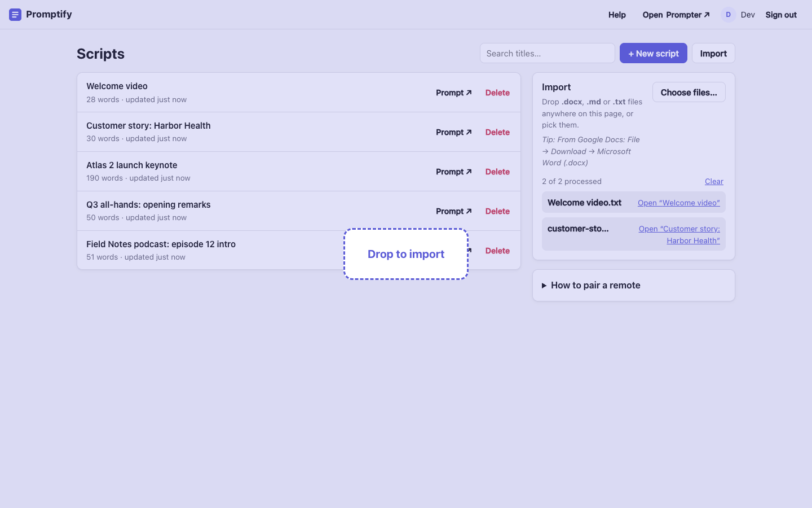
Task: Choose files to import
Action: (689, 92)
